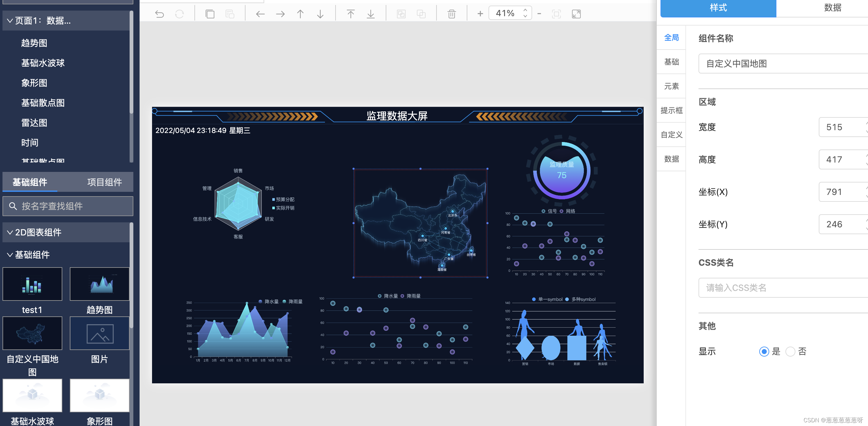The image size is (868, 426).
Task: Open the 提示框 side settings section
Action: pyautogui.click(x=671, y=111)
